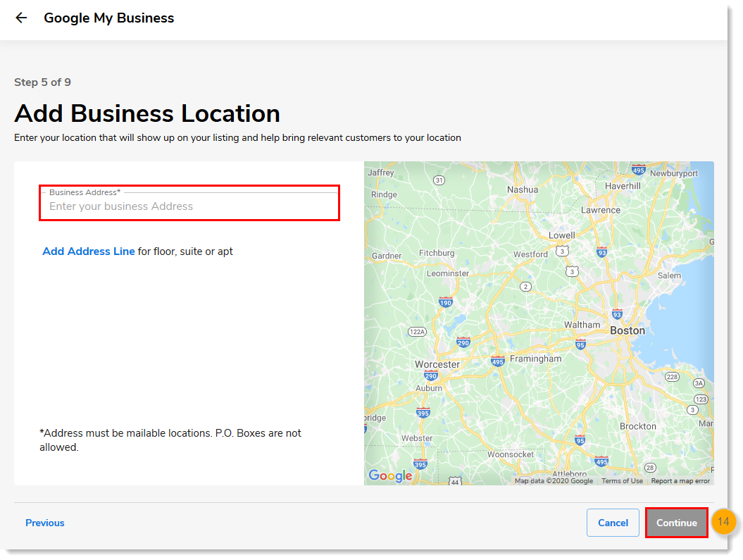The height and width of the screenshot is (560, 743).
Task: Click Newburyport label on the map
Action: (x=674, y=173)
